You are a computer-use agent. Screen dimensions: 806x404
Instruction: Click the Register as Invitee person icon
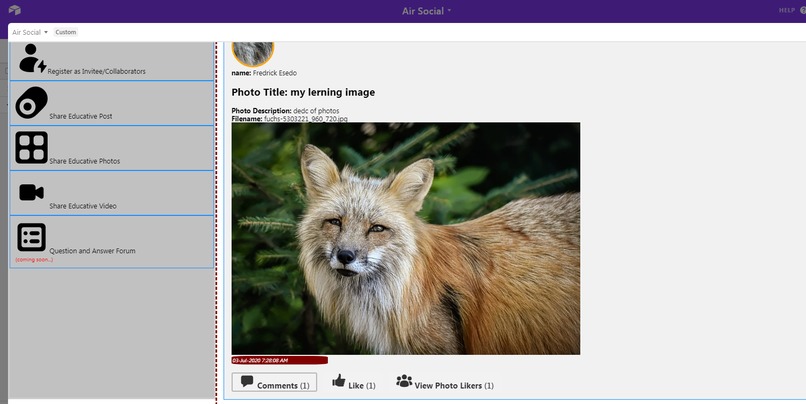pyautogui.click(x=32, y=58)
